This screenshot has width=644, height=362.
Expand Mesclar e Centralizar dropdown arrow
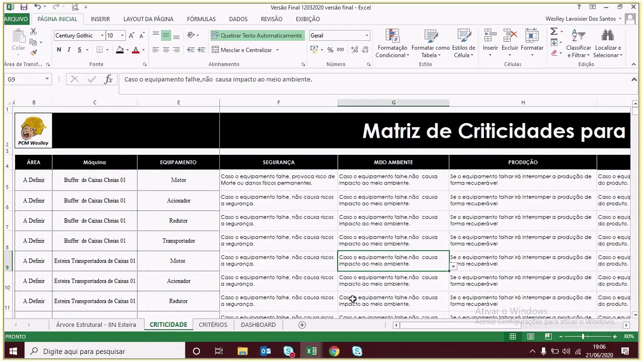tap(277, 50)
